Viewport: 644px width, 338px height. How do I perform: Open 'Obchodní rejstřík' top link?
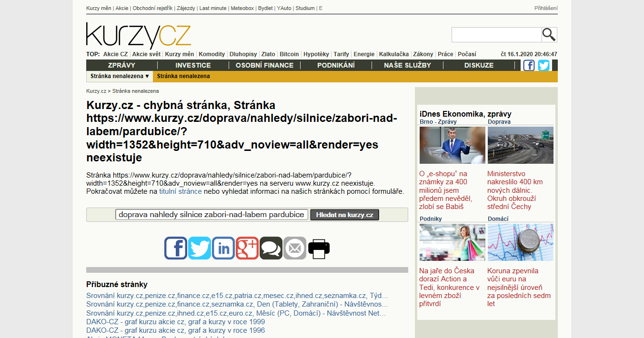tap(153, 8)
